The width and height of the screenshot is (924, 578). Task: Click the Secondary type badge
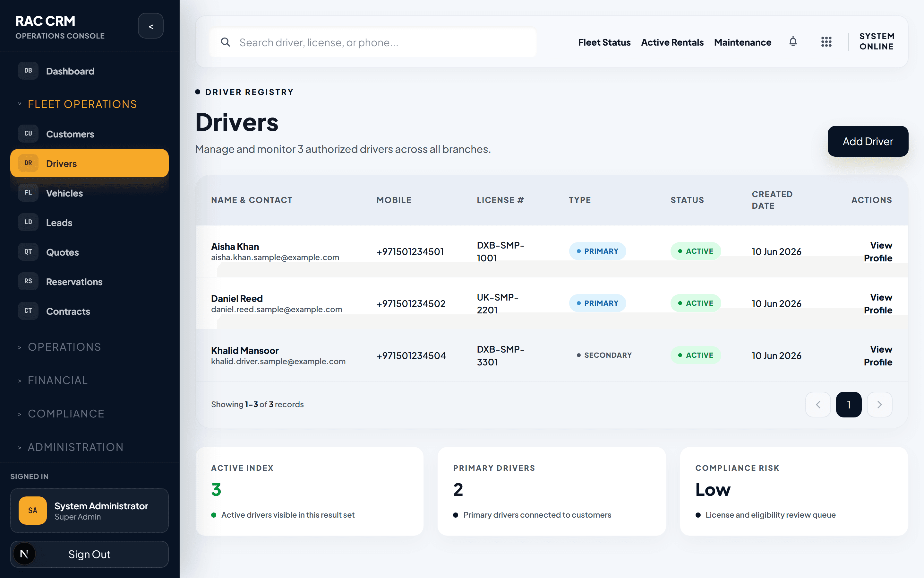click(604, 355)
